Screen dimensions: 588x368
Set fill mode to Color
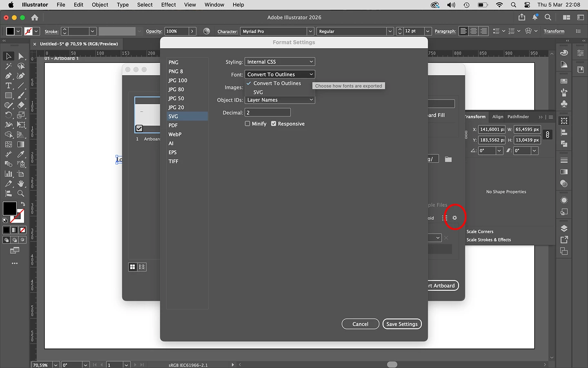[x=6, y=230]
